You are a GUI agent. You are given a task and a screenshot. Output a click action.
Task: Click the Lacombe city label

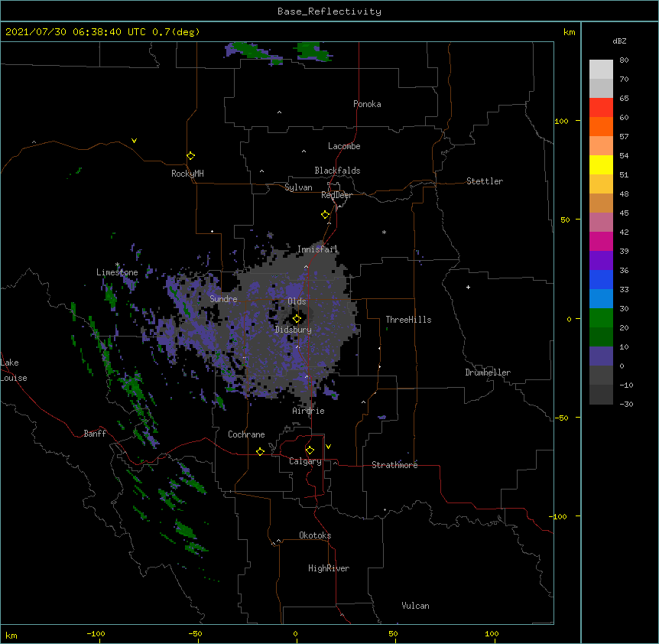(344, 146)
